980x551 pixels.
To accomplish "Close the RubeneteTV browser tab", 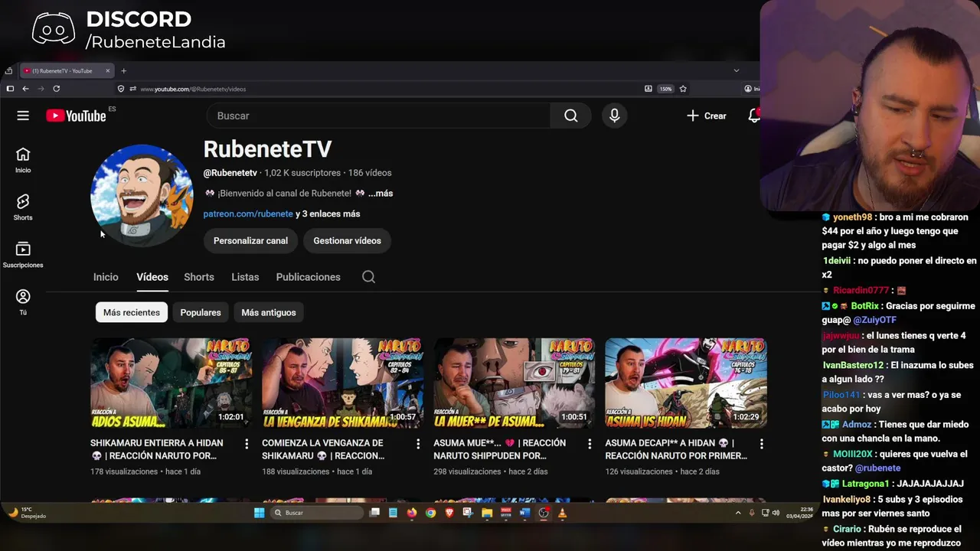I will [x=108, y=70].
